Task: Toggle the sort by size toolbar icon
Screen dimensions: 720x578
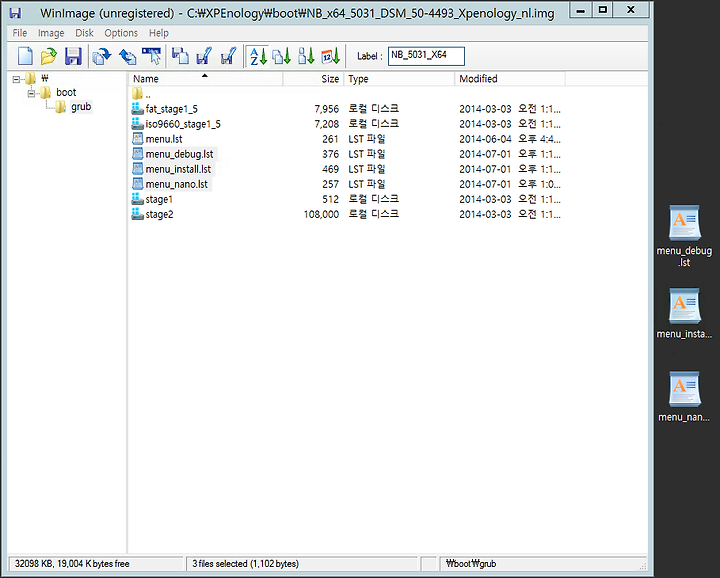Action: 306,56
